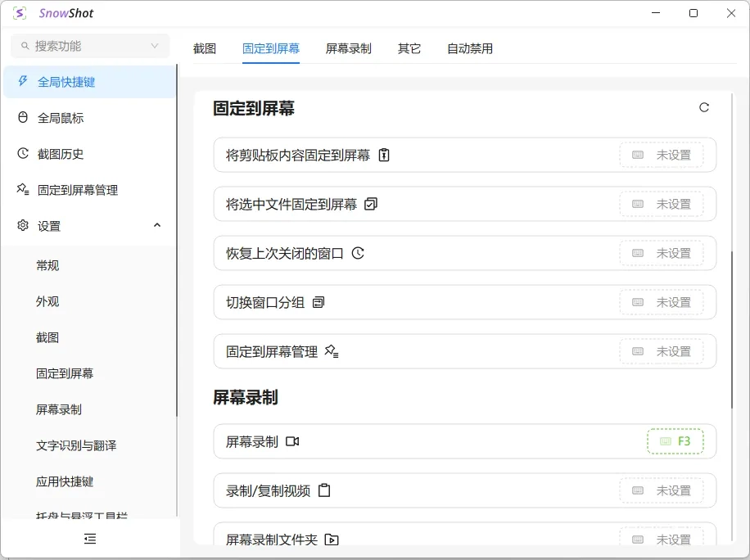The width and height of the screenshot is (750, 560).
Task: Open 截图历史 in the sidebar
Action: click(x=90, y=154)
